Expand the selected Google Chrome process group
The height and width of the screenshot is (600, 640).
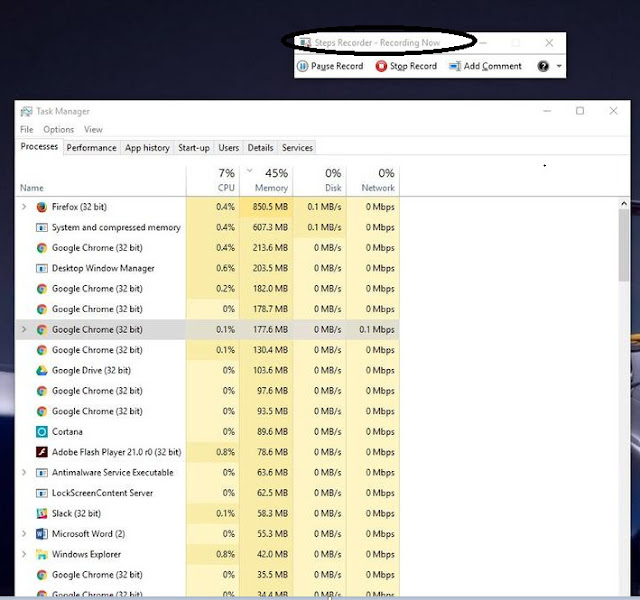[x=24, y=329]
